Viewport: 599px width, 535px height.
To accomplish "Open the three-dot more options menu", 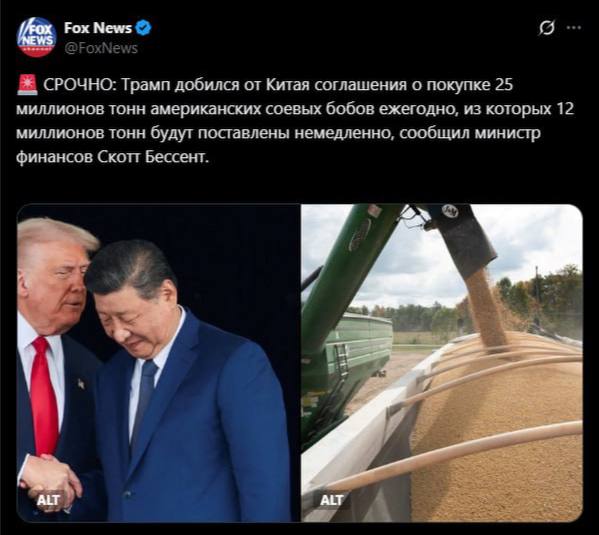I will click(x=574, y=28).
